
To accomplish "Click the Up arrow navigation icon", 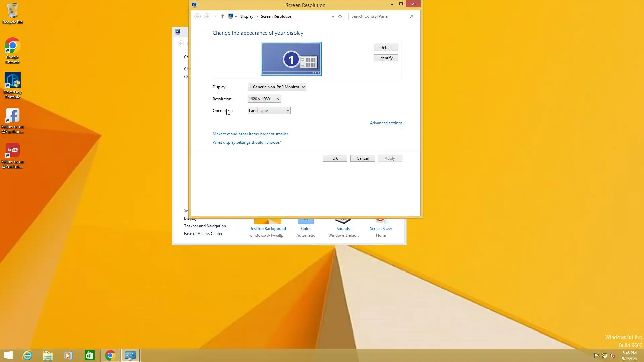I will tap(222, 16).
